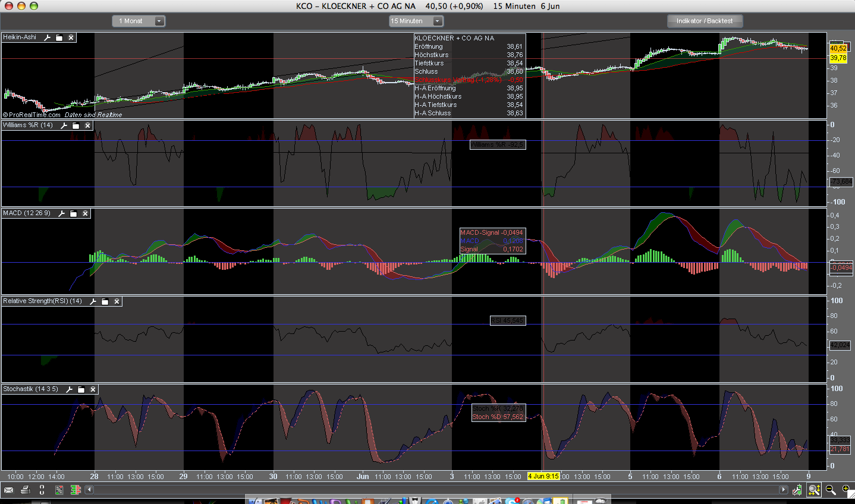Click the Indikator / Backtest button

click(x=705, y=21)
